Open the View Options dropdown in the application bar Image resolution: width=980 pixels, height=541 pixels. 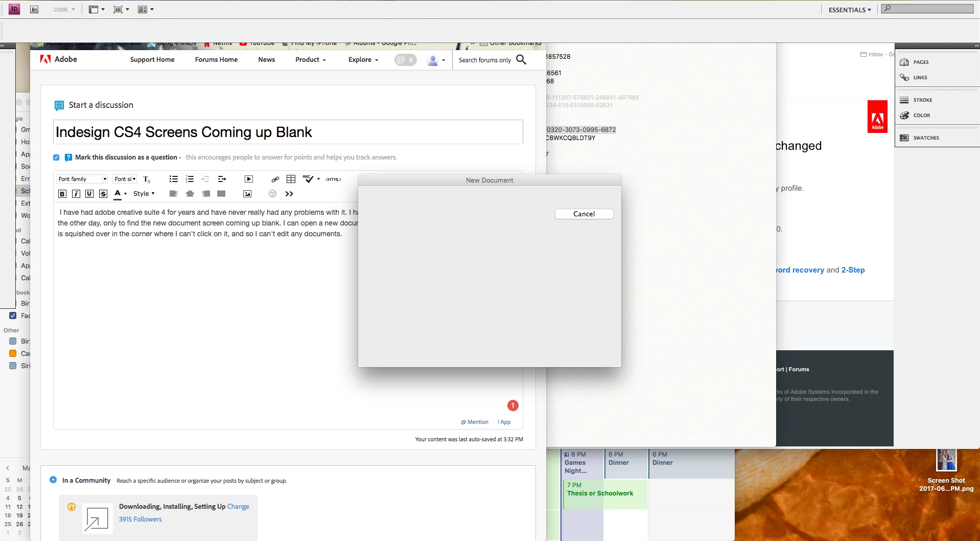[x=96, y=9]
